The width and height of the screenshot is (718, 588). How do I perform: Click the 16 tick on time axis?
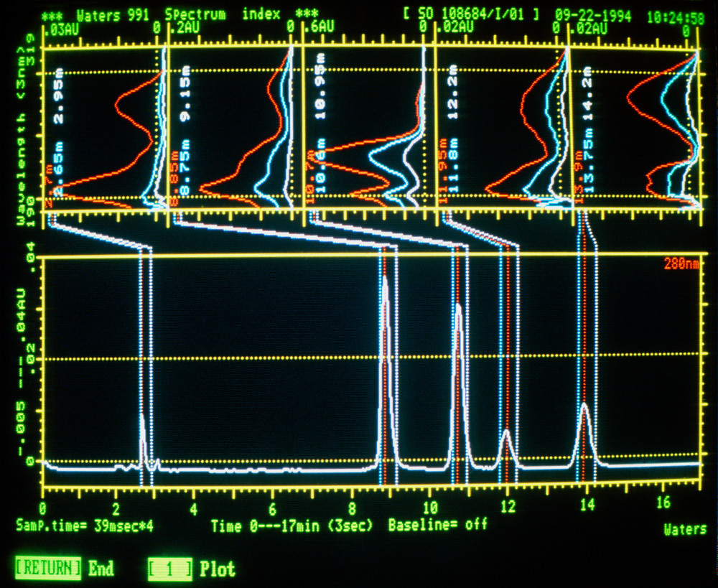(x=663, y=503)
